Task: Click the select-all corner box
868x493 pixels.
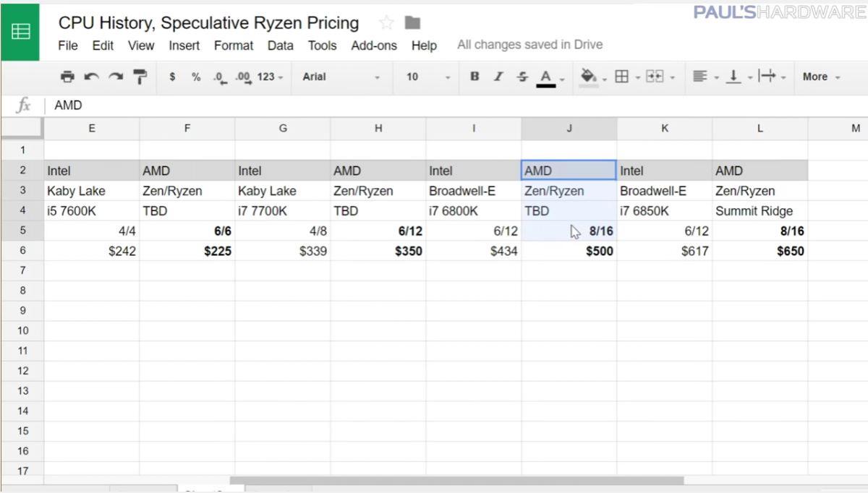Action: point(22,128)
